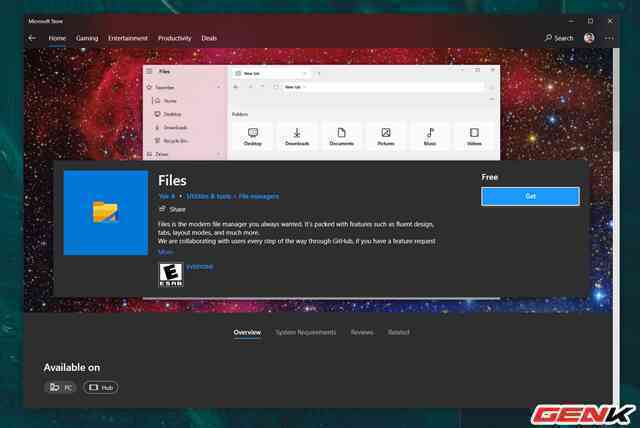Click the PC availability badge
This screenshot has width=640, height=428.
pyautogui.click(x=60, y=387)
